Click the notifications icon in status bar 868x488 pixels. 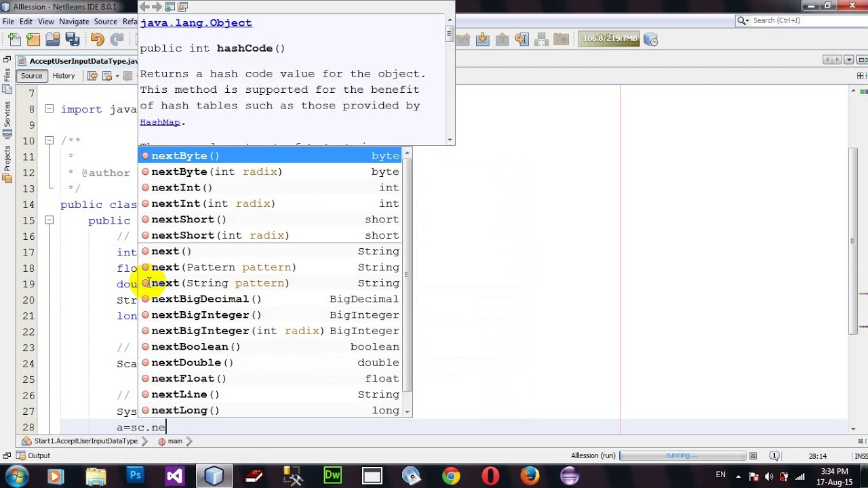pyautogui.click(x=774, y=455)
